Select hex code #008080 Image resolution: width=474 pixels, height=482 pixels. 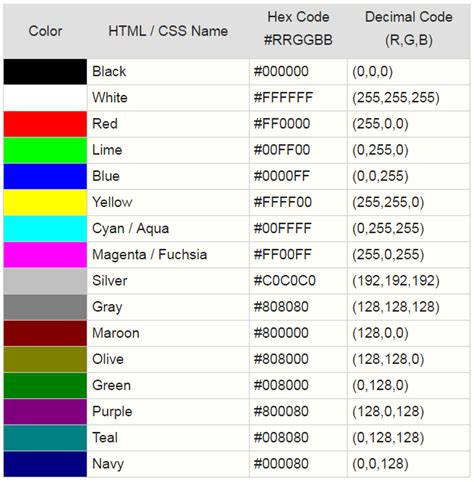[281, 438]
